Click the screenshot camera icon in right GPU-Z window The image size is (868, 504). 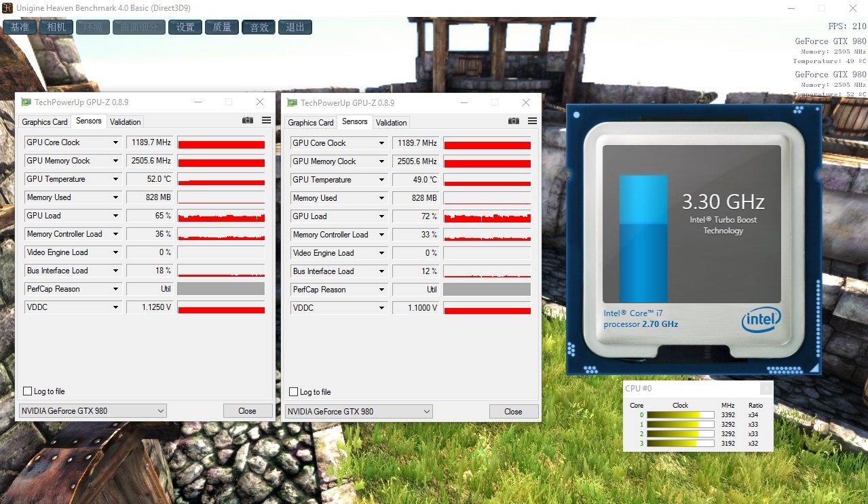pyautogui.click(x=514, y=121)
